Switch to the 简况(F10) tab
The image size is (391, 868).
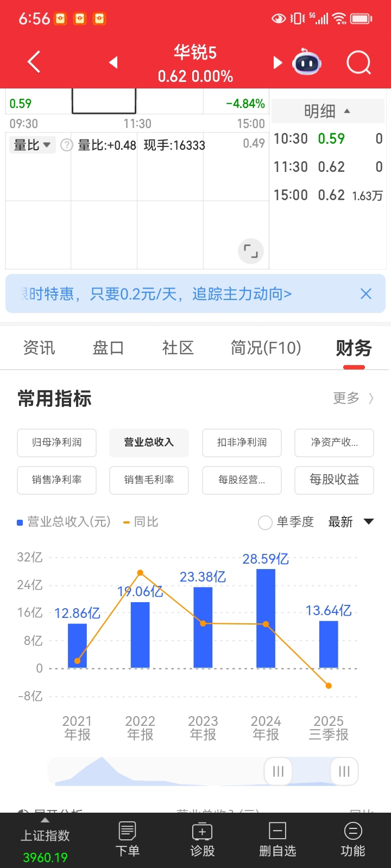click(266, 348)
